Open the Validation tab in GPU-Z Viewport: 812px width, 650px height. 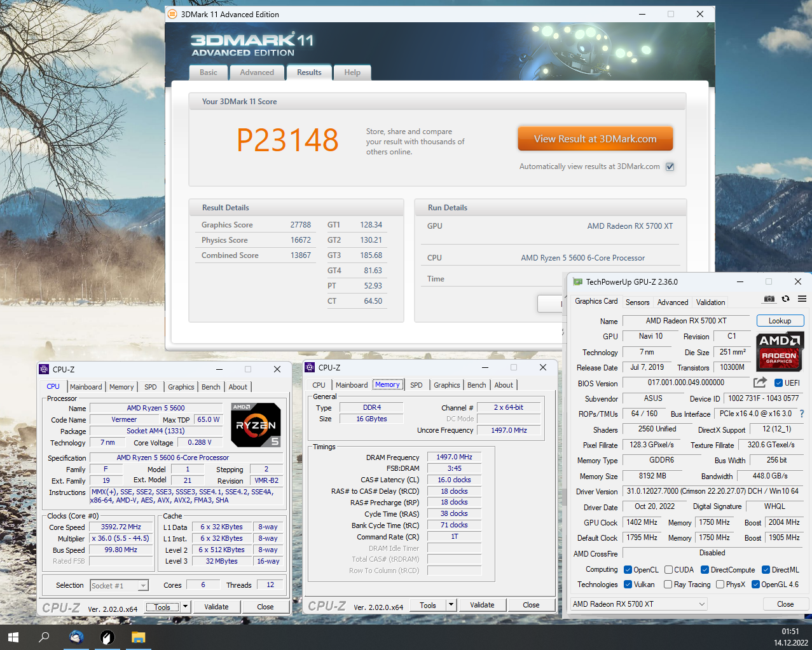coord(710,302)
